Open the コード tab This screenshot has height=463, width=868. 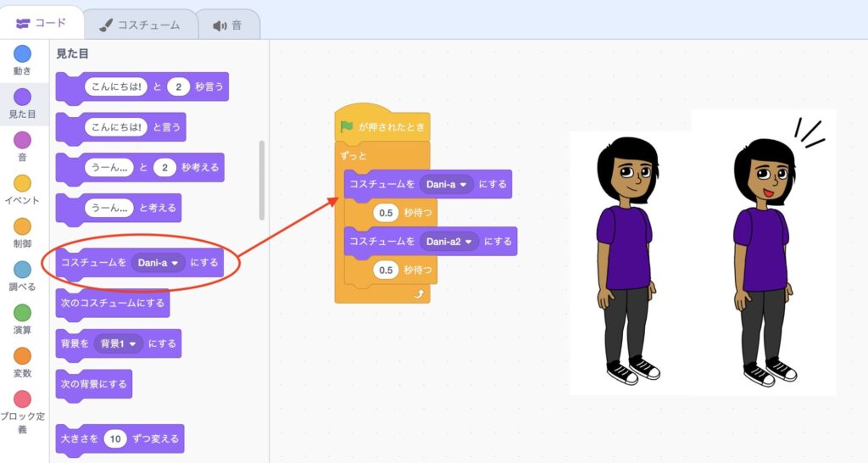tap(41, 24)
